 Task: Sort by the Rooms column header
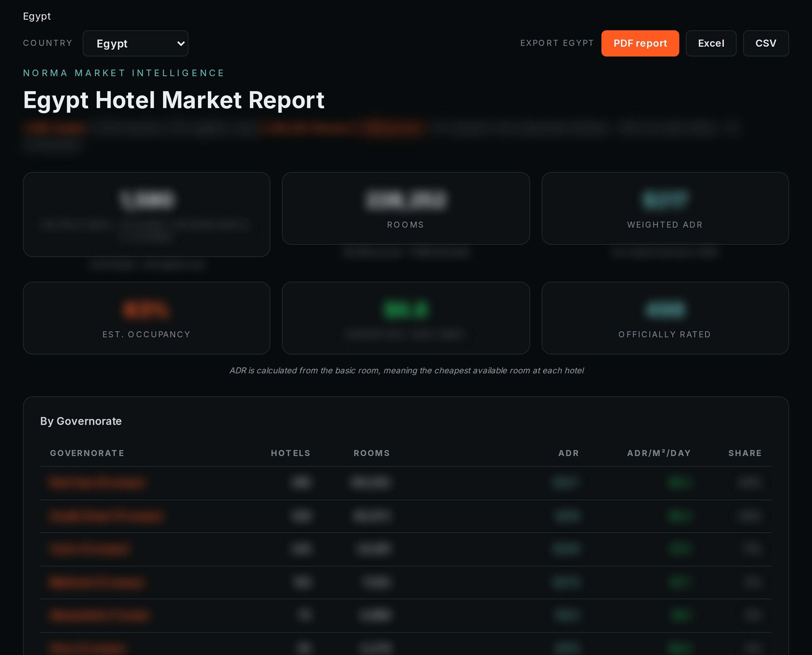(x=372, y=453)
